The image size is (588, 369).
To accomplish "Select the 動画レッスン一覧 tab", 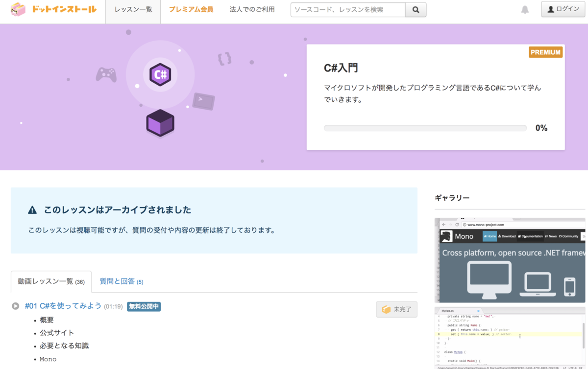I will tap(51, 281).
